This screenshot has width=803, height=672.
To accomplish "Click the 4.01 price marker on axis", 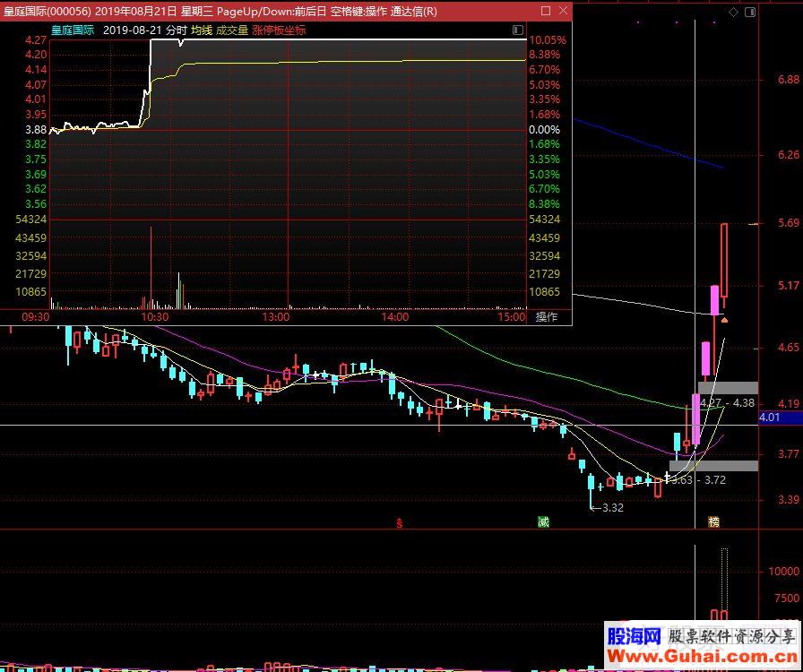I will tap(770, 418).
